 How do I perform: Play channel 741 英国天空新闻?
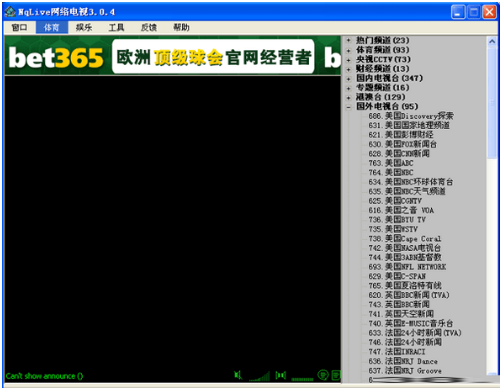pyautogui.click(x=401, y=314)
